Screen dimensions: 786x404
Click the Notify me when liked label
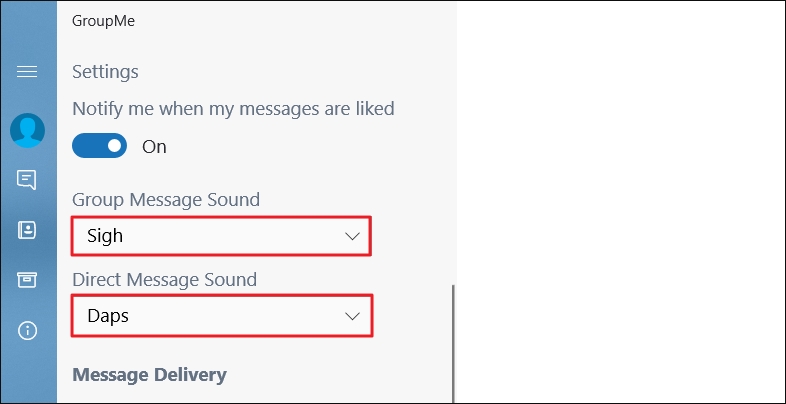[x=233, y=108]
